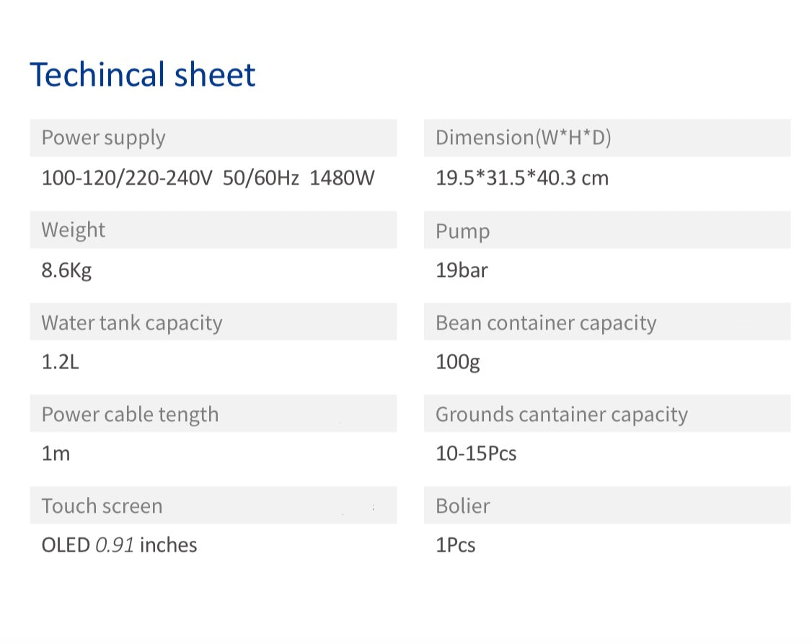Click the 19.5*31.5*40.3 cm value

522,178
